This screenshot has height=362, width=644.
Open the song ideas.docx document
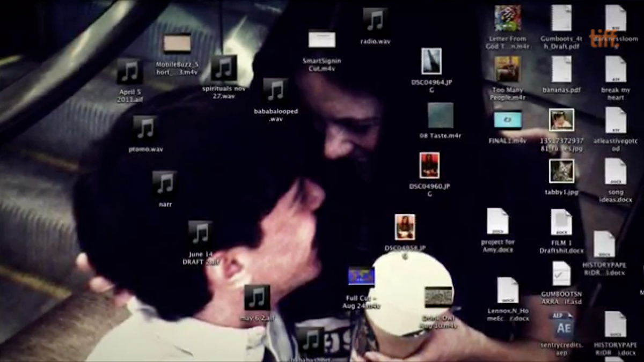(x=615, y=172)
